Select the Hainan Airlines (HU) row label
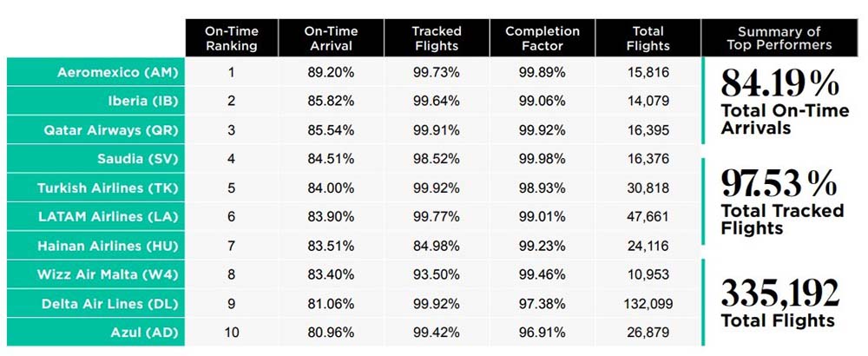Image resolution: width=868 pixels, height=356 pixels. point(109,247)
